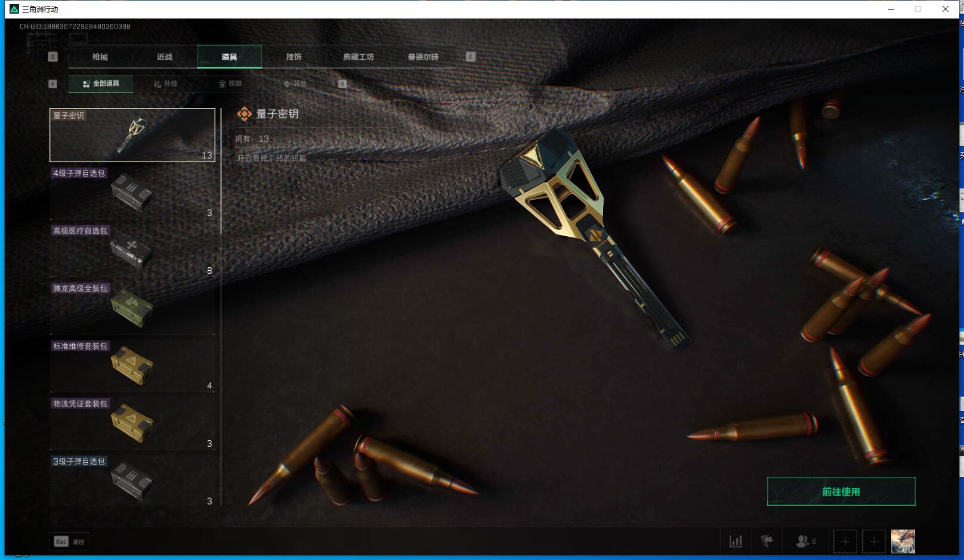This screenshot has width=964, height=560.
Task: Click the 前往使用 button
Action: pyautogui.click(x=841, y=491)
